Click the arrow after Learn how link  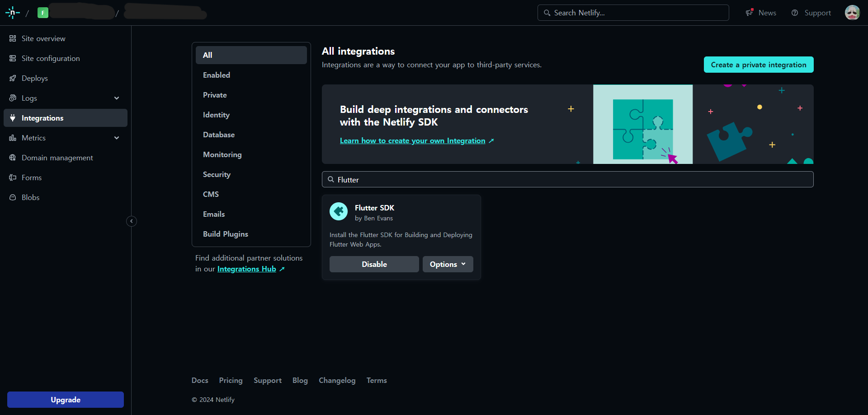pyautogui.click(x=491, y=141)
